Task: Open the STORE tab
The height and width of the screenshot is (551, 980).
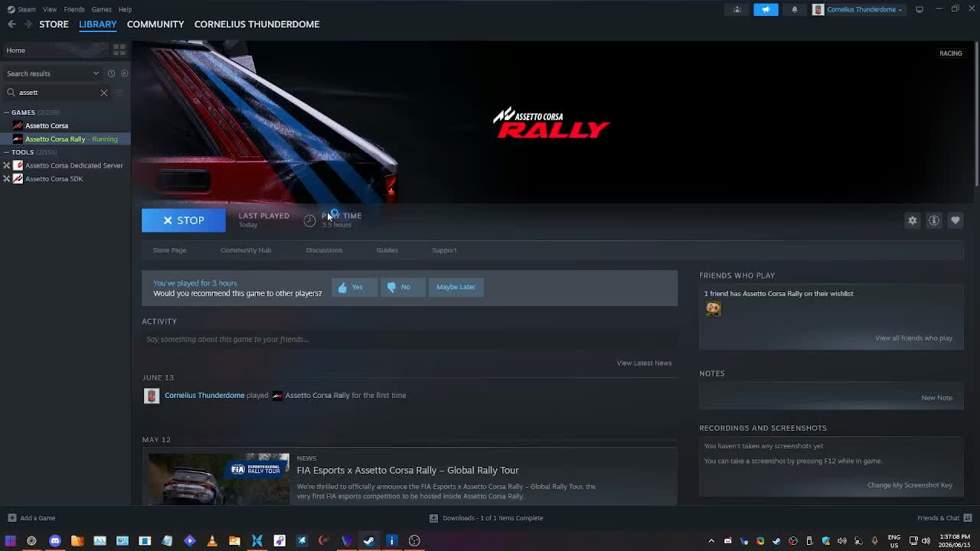Action: 54,24
